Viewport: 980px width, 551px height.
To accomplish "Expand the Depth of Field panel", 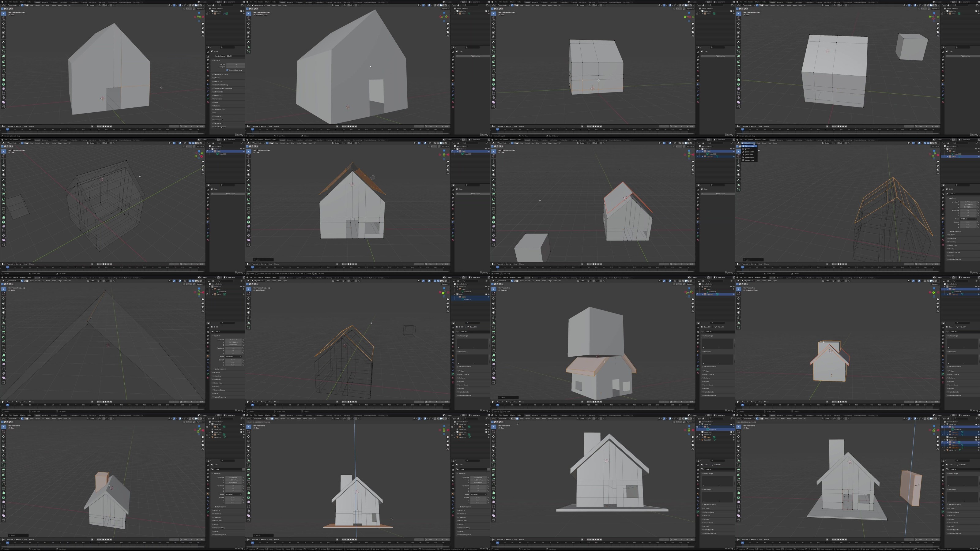I will tap(228, 81).
